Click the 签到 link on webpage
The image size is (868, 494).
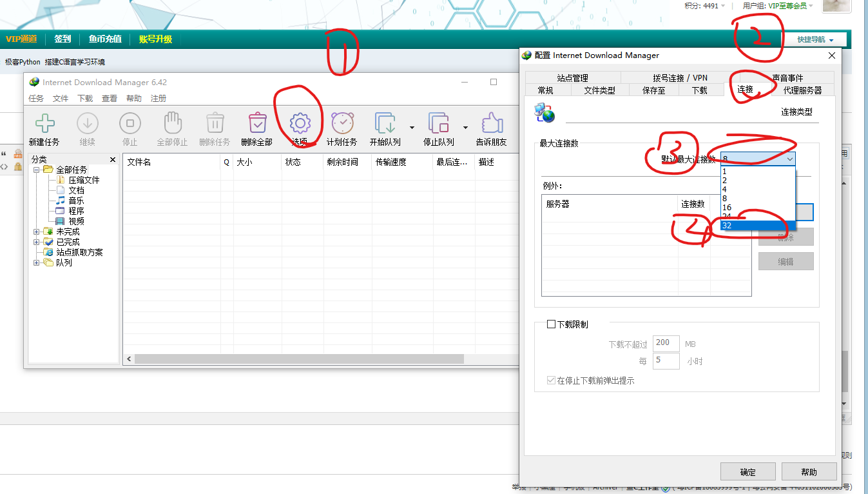[63, 39]
